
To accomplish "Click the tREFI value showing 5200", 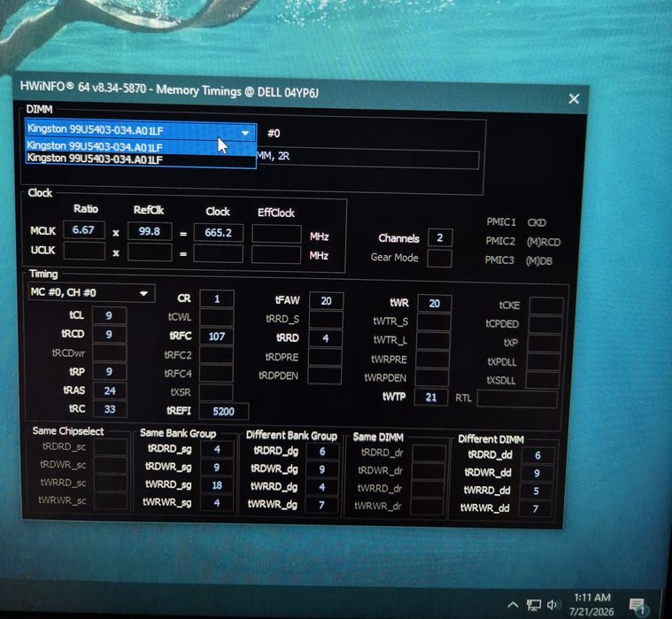I will 224,412.
